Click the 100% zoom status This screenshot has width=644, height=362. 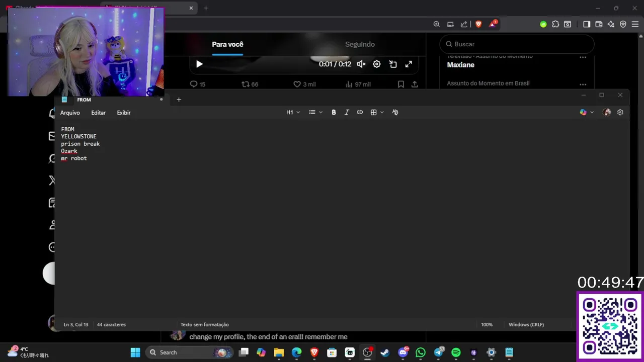coord(487,325)
